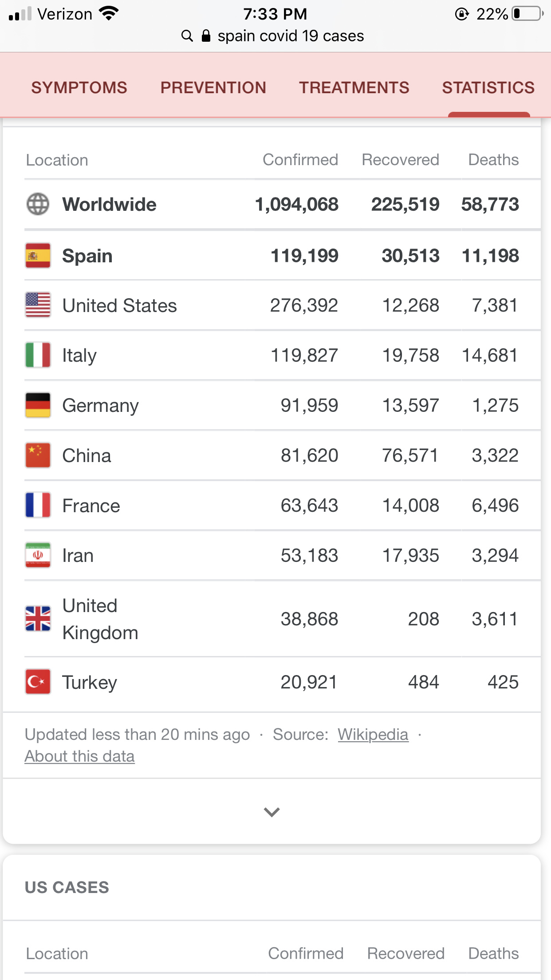
Task: Switch to the SYMPTOMS tab
Action: click(79, 87)
